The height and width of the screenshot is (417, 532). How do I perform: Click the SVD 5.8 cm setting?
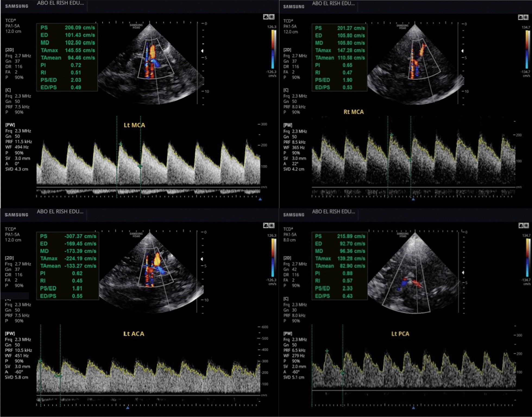point(16,377)
